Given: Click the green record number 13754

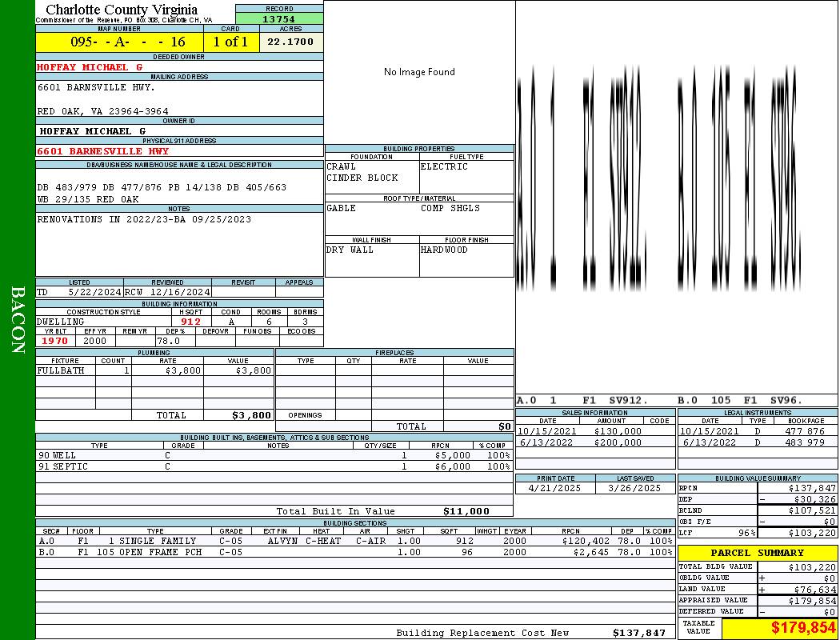Looking at the screenshot, I should (278, 19).
